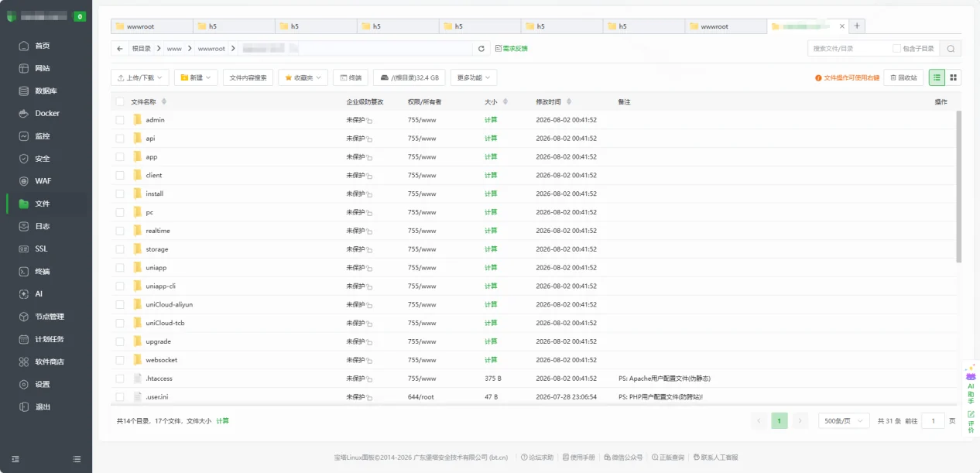Sort by 文件名称 file name column

tap(148, 101)
